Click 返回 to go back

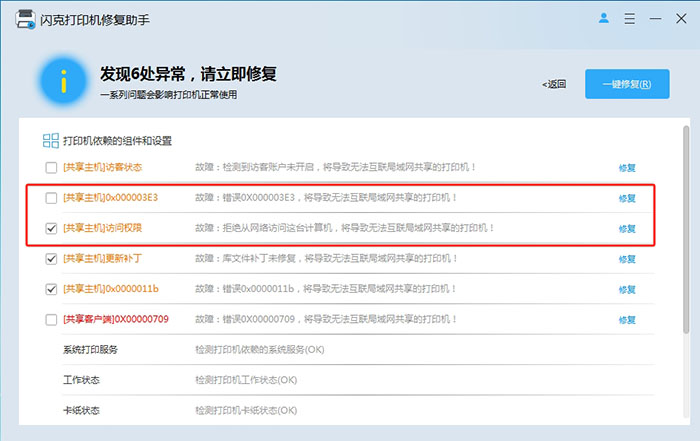[554, 84]
